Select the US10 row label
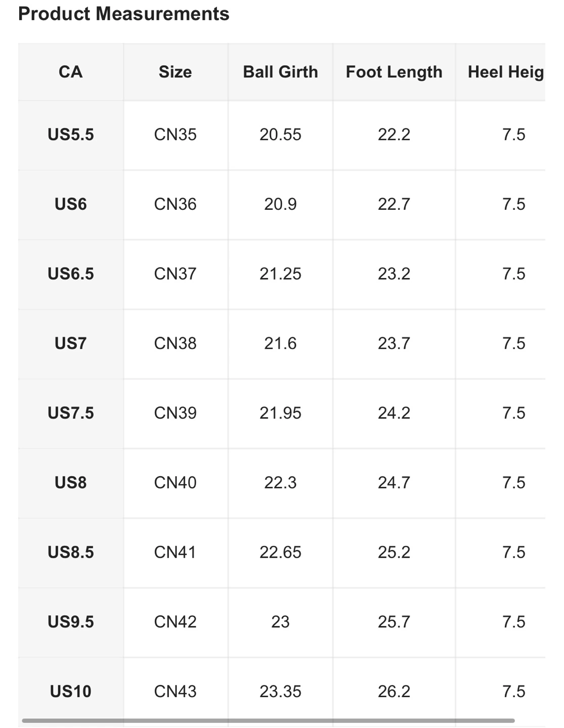 click(x=71, y=691)
